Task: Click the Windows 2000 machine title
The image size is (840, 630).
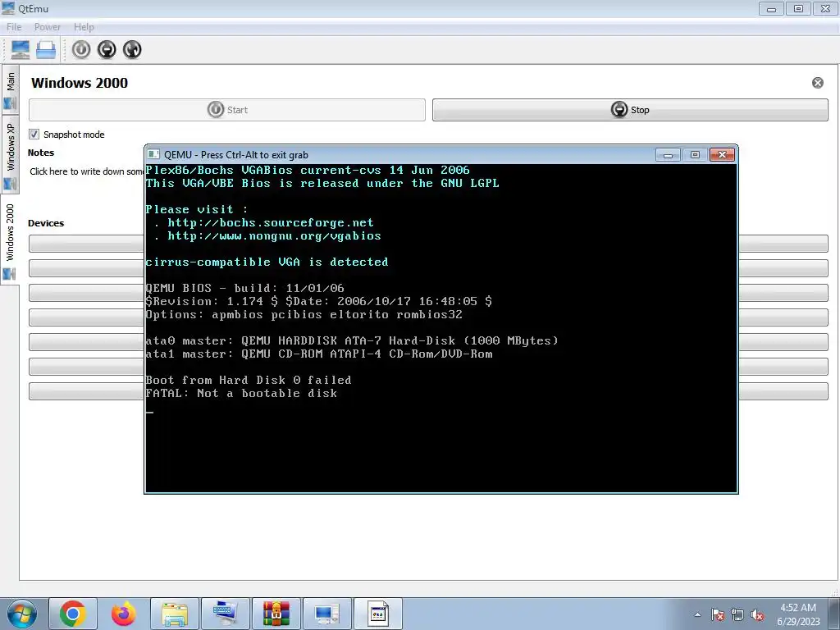Action: coord(80,83)
